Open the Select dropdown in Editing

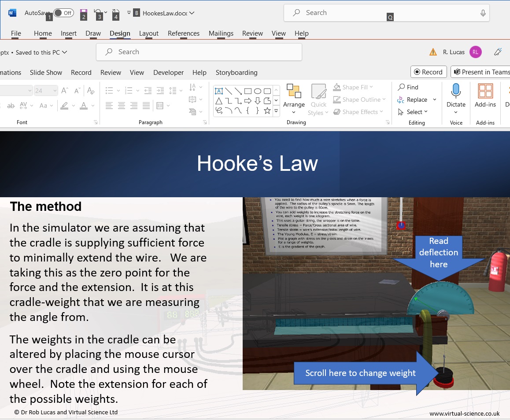click(413, 112)
